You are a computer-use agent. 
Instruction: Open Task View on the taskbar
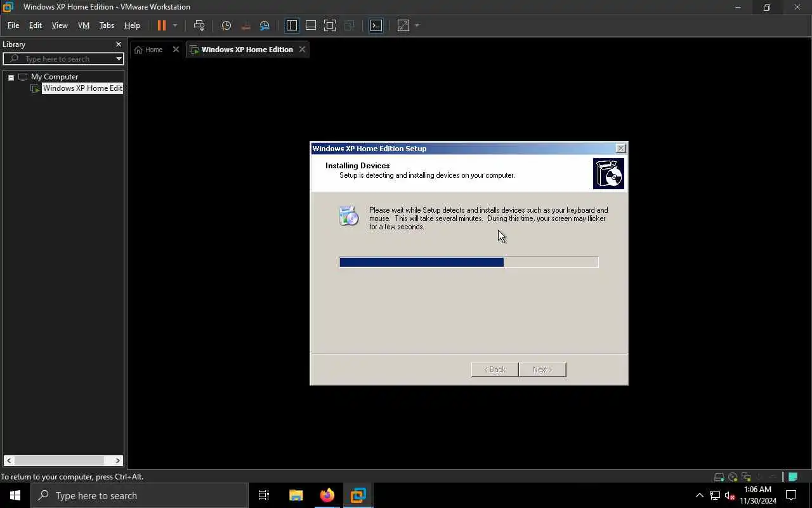click(x=264, y=495)
